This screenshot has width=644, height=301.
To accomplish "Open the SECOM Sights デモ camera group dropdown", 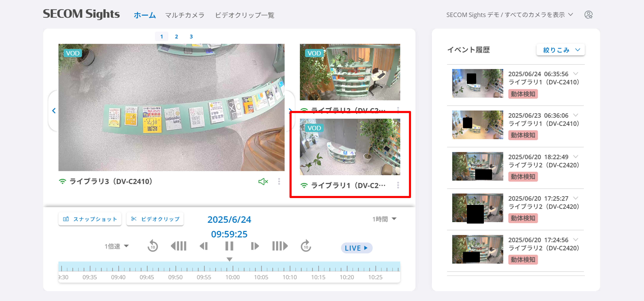I will [510, 15].
